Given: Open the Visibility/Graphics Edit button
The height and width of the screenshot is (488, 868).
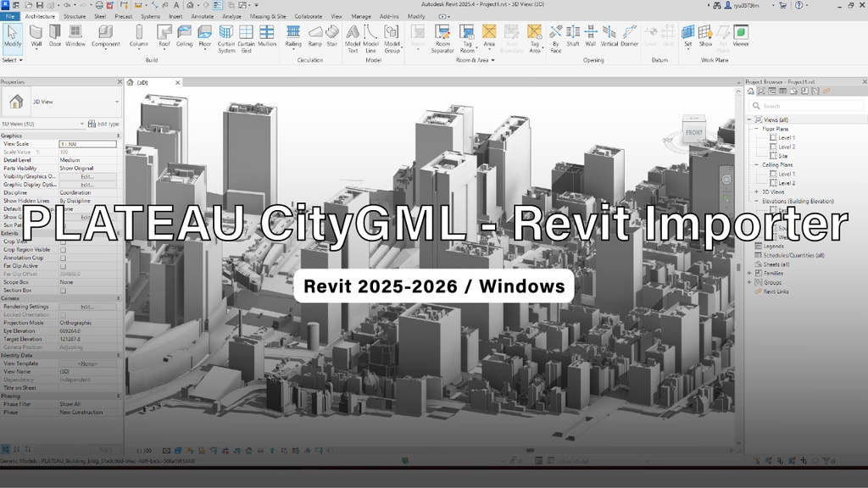Looking at the screenshot, I should tap(89, 177).
